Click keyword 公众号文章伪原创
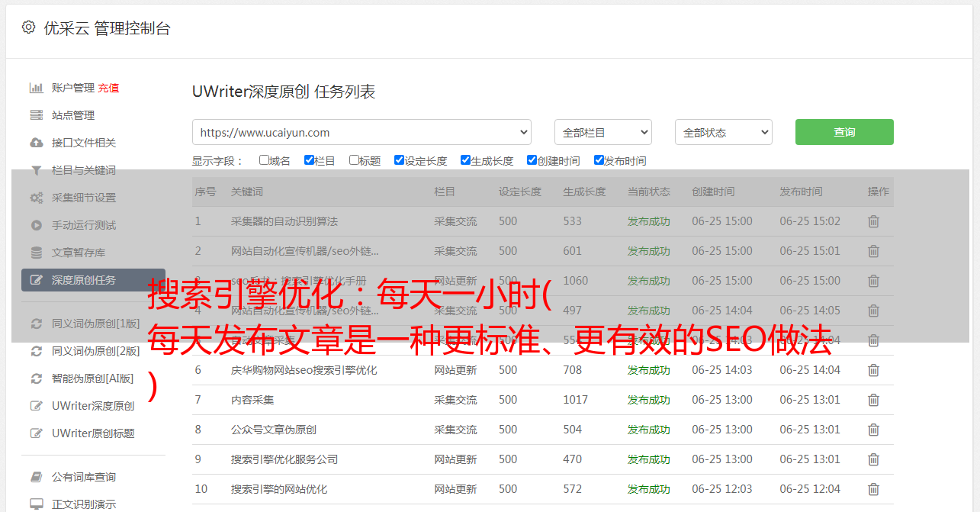Viewport: 980px width, 512px height. pos(274,430)
